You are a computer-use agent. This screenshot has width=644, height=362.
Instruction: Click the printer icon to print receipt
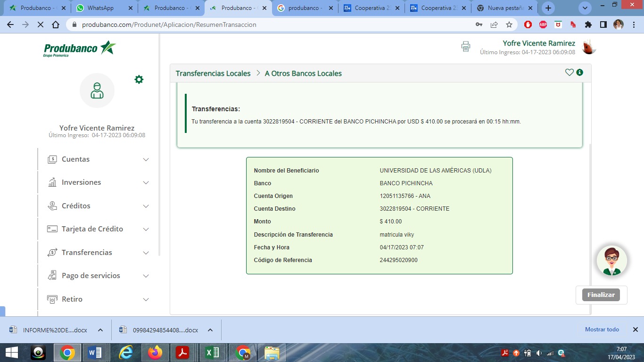(x=466, y=46)
